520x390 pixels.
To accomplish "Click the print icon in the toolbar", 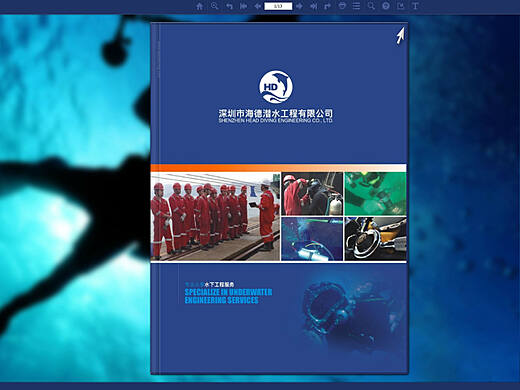I will pyautogui.click(x=342, y=6).
